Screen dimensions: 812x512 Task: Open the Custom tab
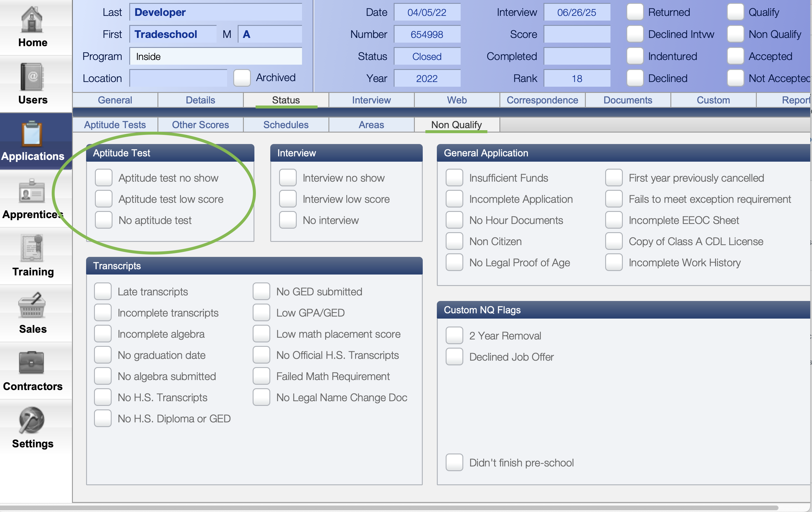(713, 100)
